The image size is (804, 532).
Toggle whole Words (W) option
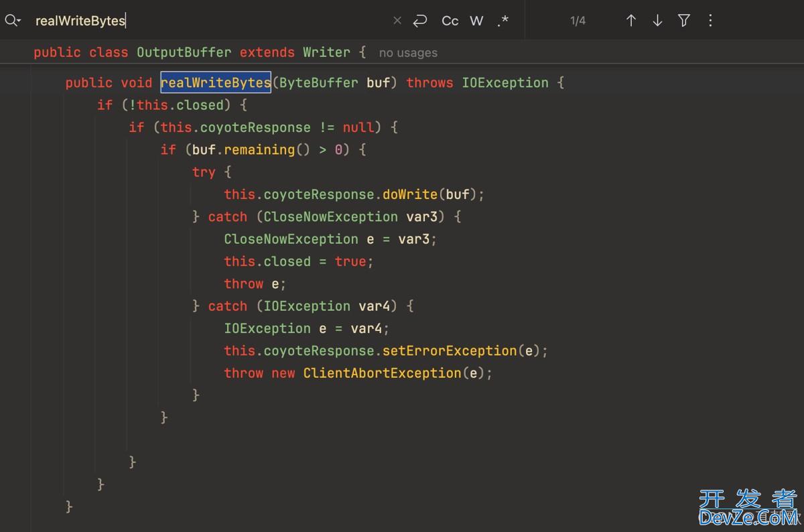tap(476, 21)
